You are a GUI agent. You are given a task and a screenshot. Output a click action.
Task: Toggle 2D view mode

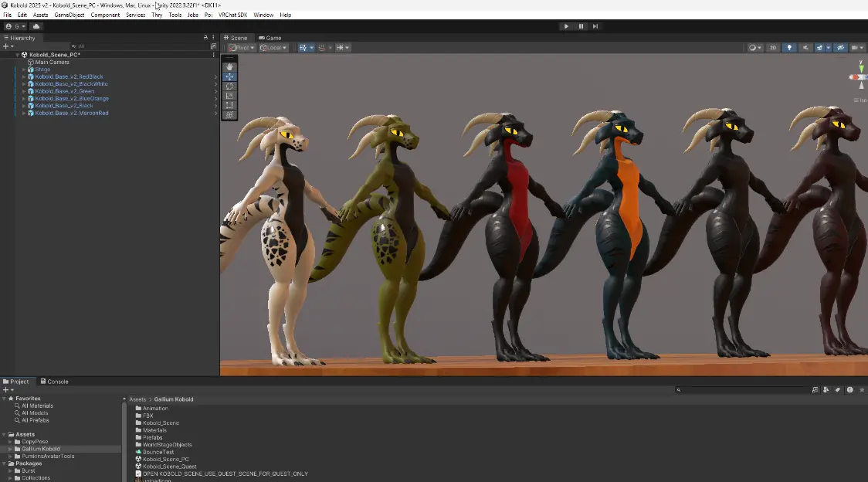point(773,48)
